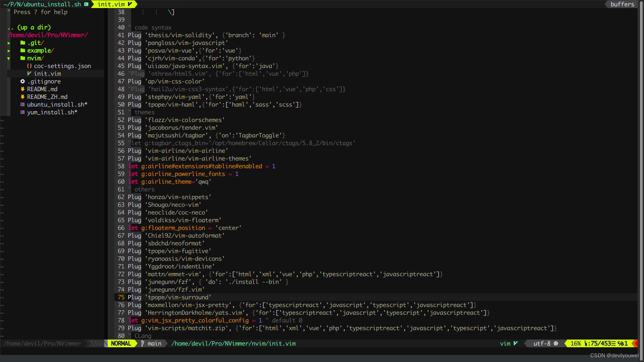
Task: Click on 'voldikss/vim-floaterm' plugin line
Action: tap(174, 220)
